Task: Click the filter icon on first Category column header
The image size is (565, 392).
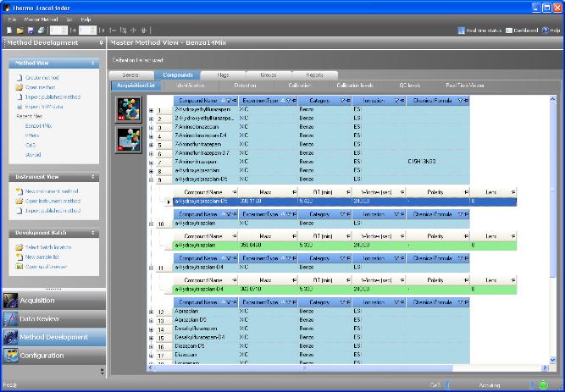Action: 343,101
